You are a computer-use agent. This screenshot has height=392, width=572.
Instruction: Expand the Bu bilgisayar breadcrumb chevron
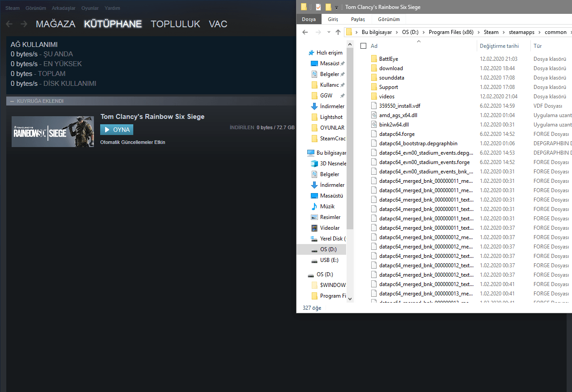pyautogui.click(x=397, y=32)
